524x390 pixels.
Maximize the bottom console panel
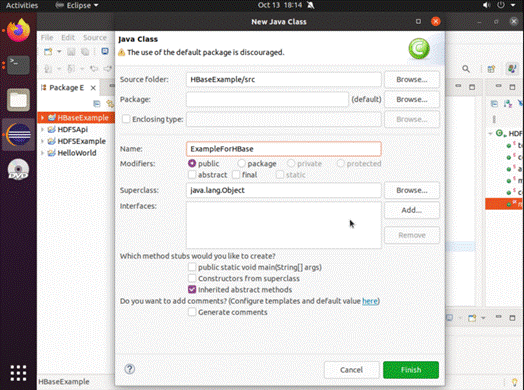click(x=512, y=318)
